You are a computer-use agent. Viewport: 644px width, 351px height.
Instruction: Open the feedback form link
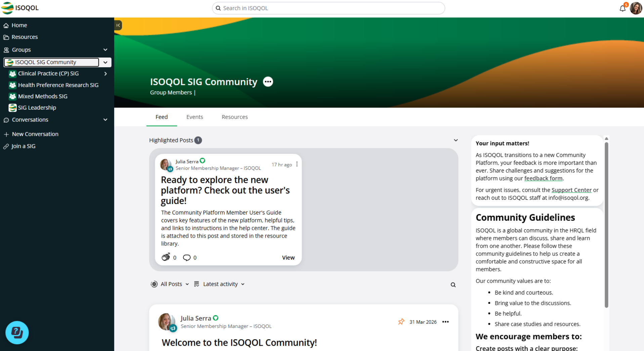click(x=543, y=179)
